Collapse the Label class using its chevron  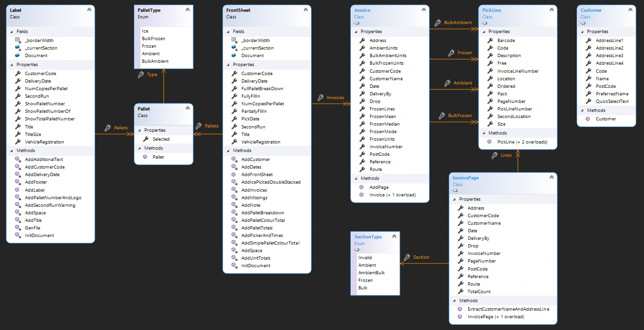[89, 10]
